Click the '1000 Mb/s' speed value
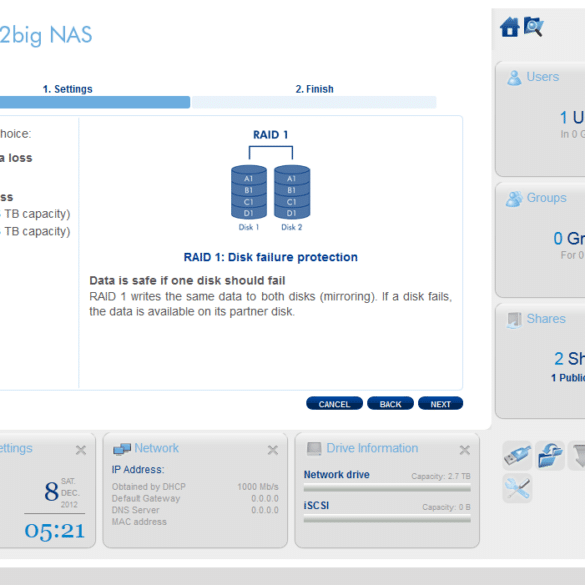The width and height of the screenshot is (585, 585). pyautogui.click(x=258, y=487)
